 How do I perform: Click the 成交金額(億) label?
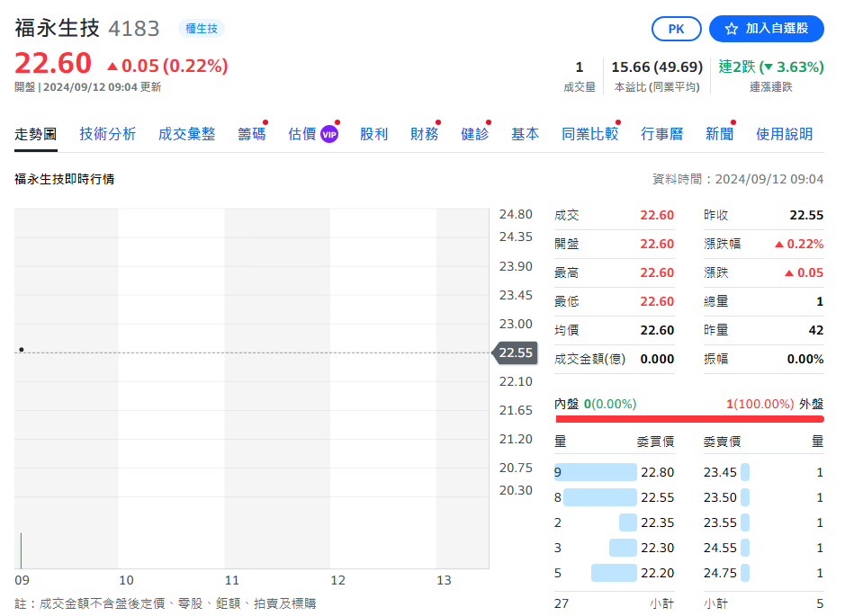pyautogui.click(x=589, y=359)
